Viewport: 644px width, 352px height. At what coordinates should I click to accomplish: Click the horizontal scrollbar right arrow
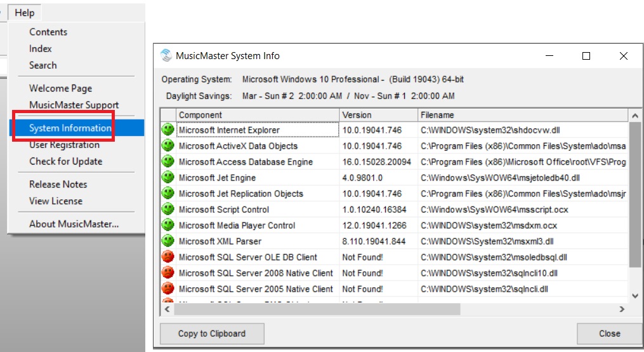tap(622, 309)
